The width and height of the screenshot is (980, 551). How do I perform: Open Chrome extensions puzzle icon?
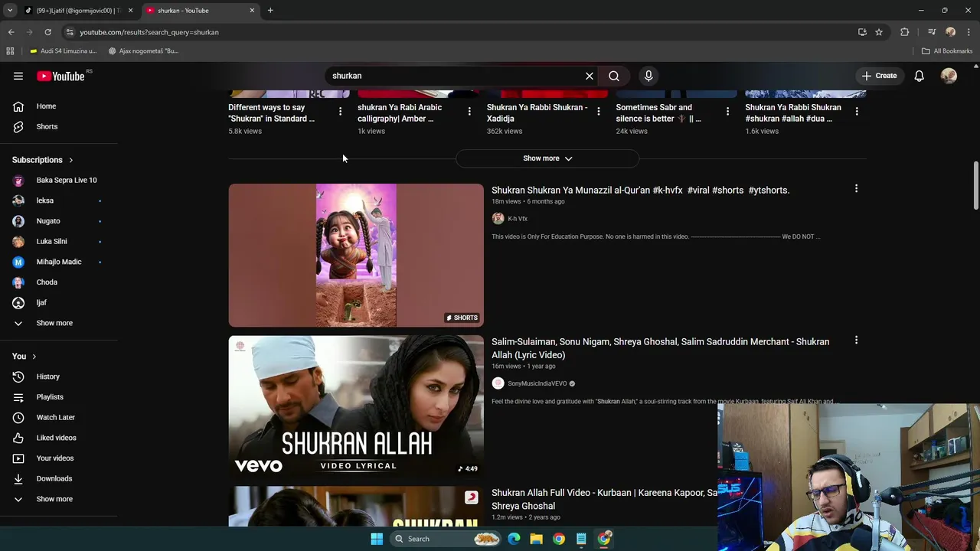(905, 32)
